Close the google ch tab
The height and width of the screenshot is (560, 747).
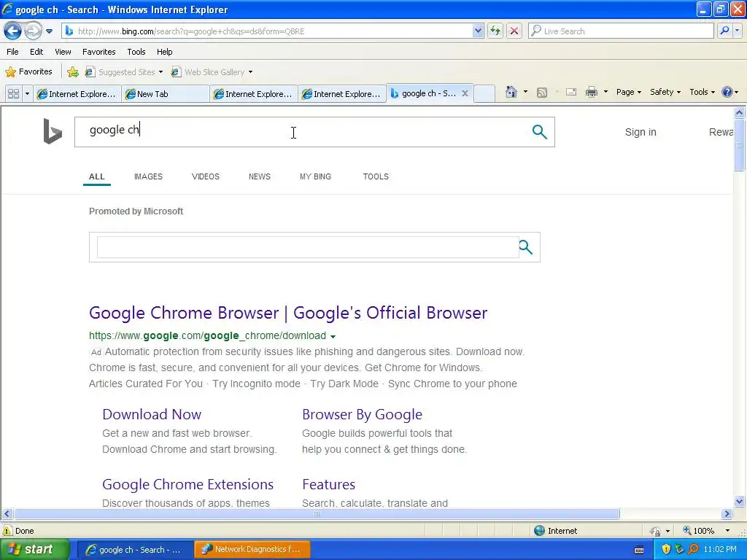[465, 93]
